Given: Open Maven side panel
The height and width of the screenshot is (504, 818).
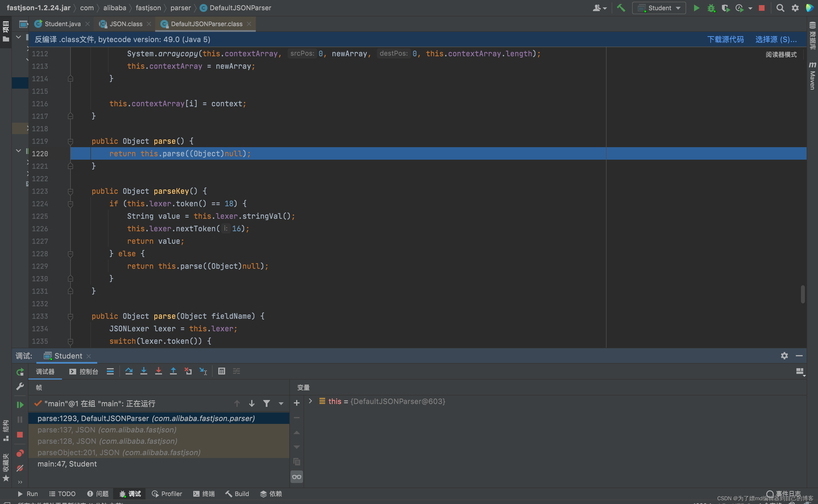Looking at the screenshot, I should click(x=812, y=76).
